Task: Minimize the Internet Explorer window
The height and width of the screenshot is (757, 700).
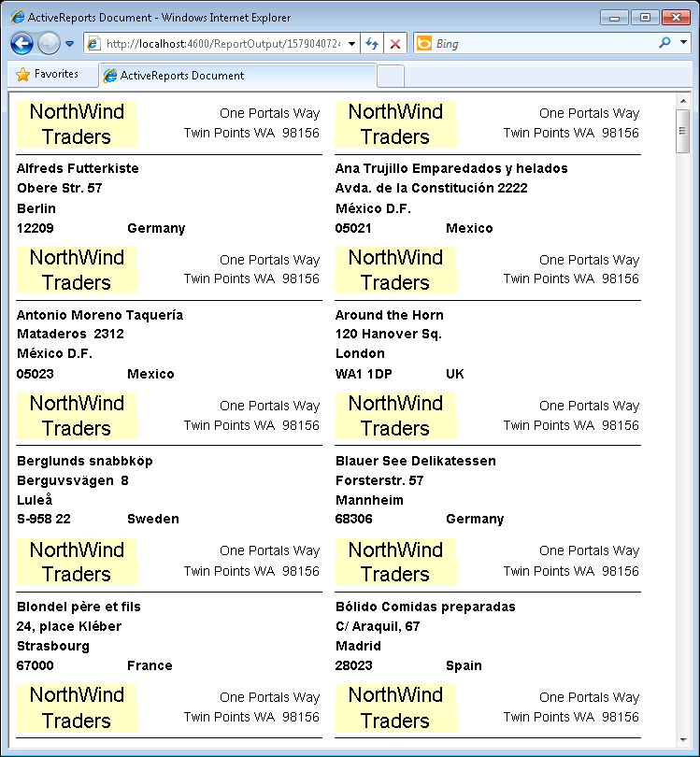Action: pyautogui.click(x=615, y=18)
